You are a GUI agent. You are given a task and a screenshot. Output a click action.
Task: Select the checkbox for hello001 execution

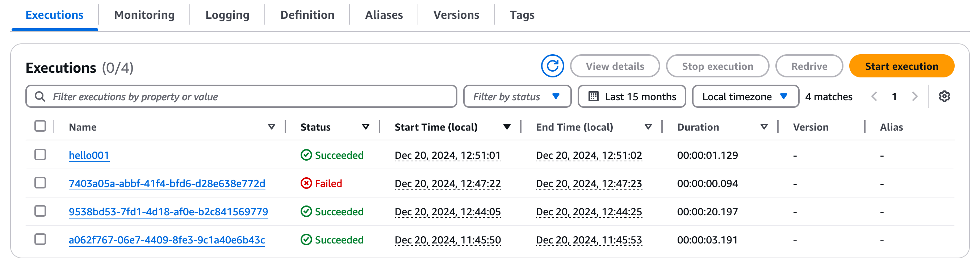coord(40,155)
